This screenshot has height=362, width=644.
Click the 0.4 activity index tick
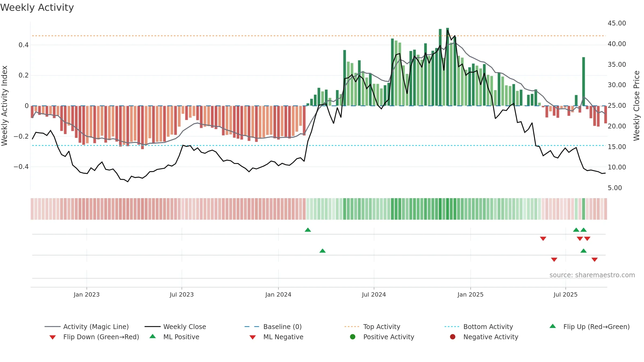pyautogui.click(x=24, y=45)
